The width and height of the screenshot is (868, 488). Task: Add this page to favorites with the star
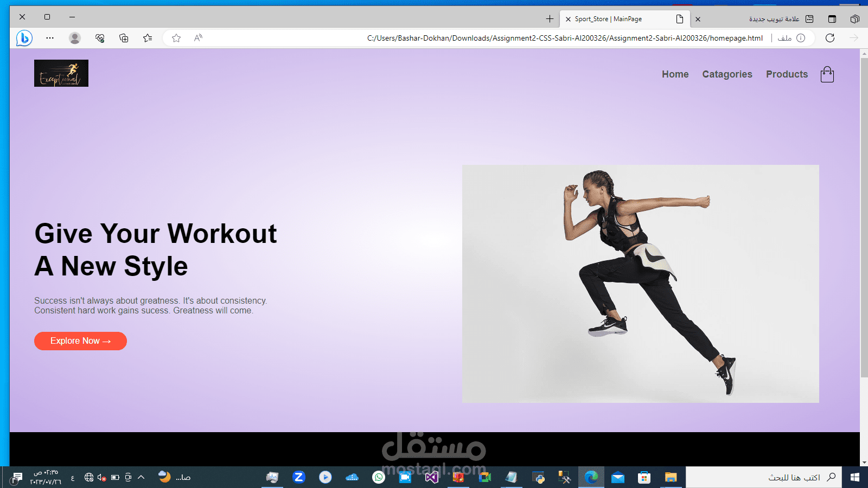point(176,38)
